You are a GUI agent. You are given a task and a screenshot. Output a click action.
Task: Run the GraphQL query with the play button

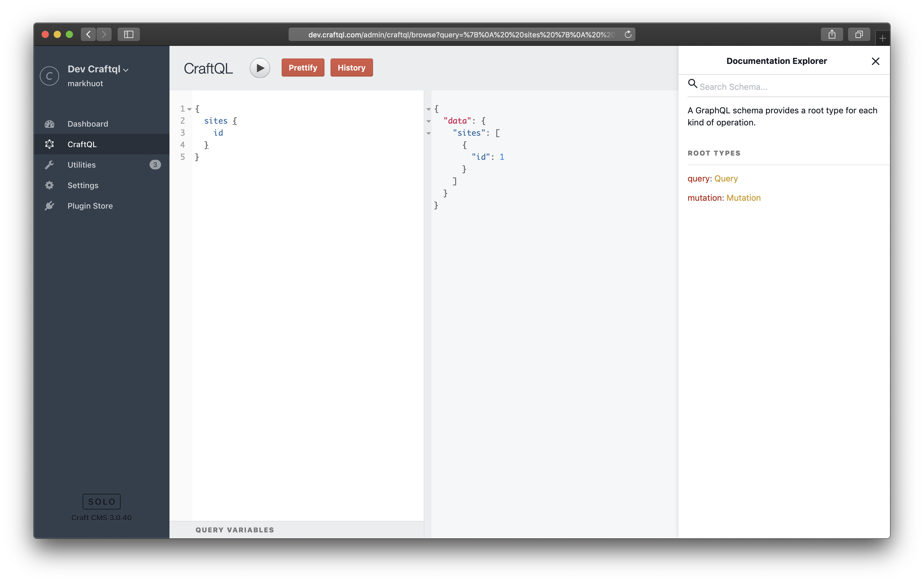(260, 68)
